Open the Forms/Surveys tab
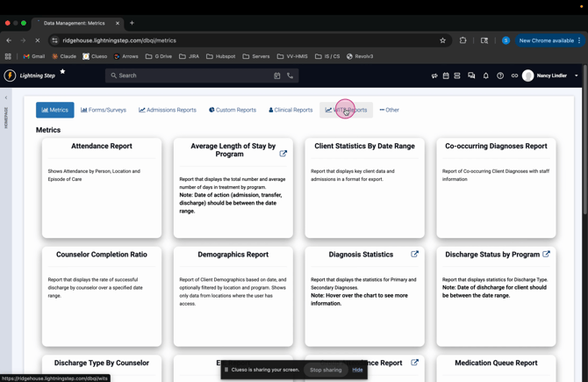The width and height of the screenshot is (588, 382). (x=104, y=110)
